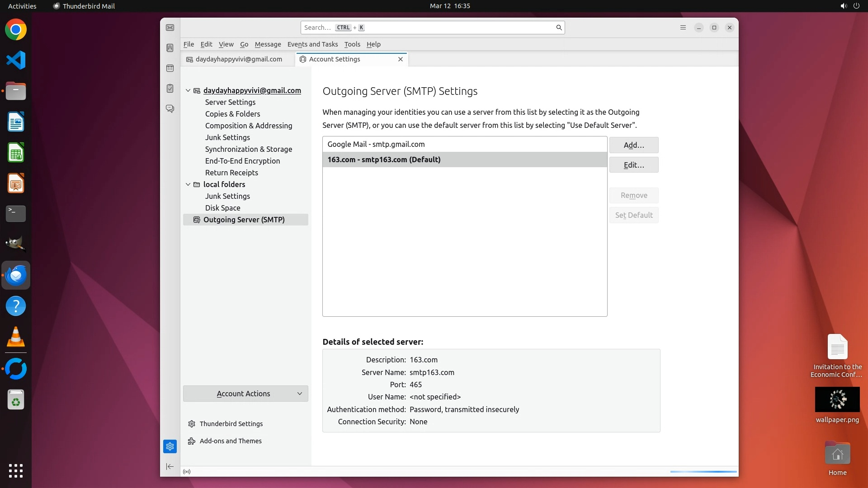Click the Settings gear in spaces toolbar

pyautogui.click(x=170, y=446)
